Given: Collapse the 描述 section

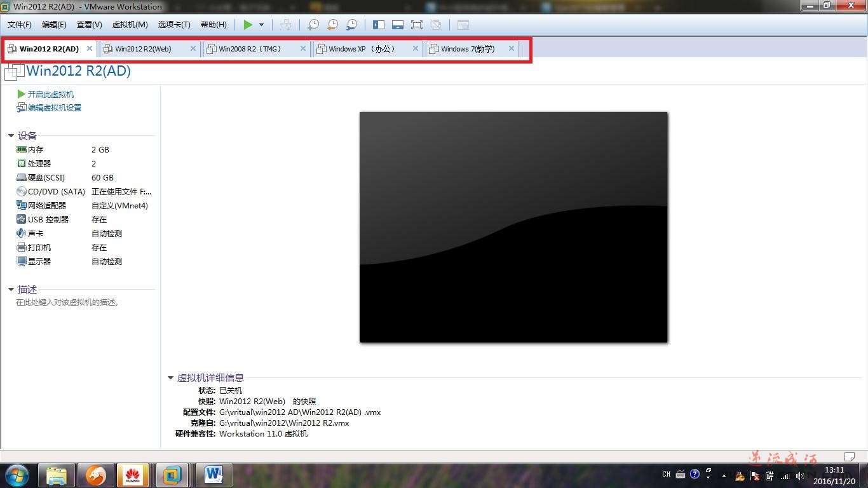Looking at the screenshot, I should (x=11, y=289).
